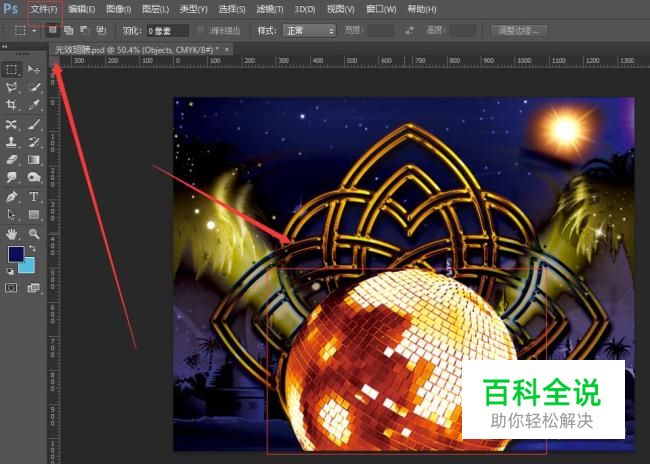The image size is (650, 464).
Task: Click the 宽度 (Width) input field
Action: (381, 30)
